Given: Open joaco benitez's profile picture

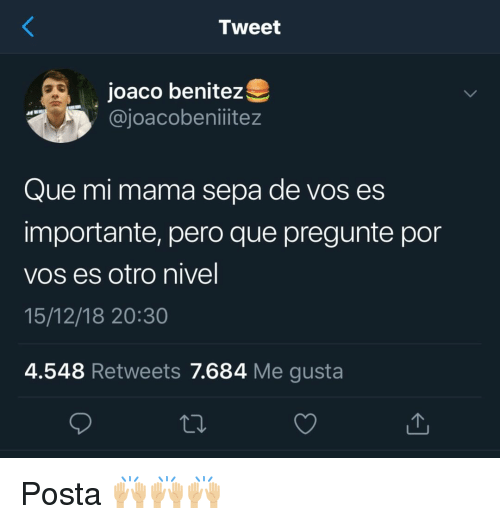Looking at the screenshot, I should click(x=61, y=106).
